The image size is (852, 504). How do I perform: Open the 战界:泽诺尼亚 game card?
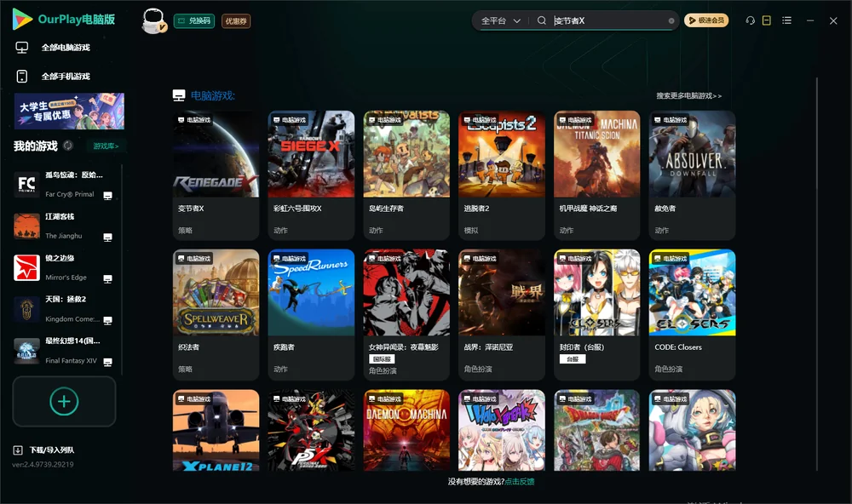click(502, 314)
